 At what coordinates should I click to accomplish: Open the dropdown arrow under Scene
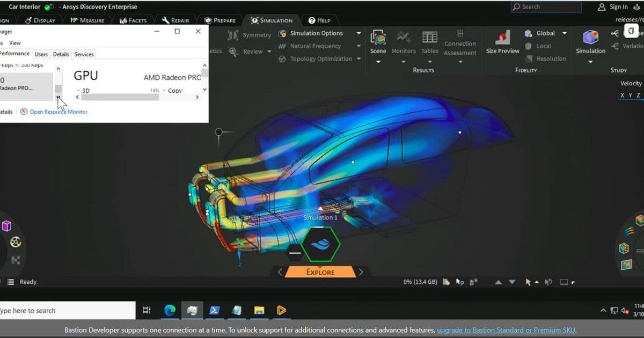[378, 62]
